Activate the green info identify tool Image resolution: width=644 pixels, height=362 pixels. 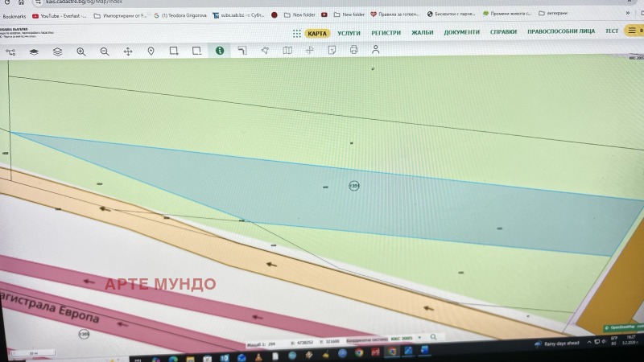220,50
